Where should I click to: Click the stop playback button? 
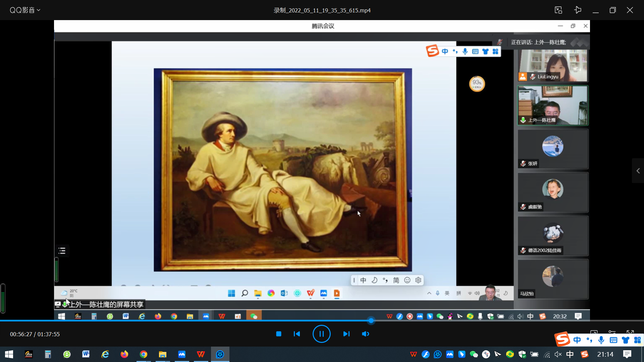(278, 334)
